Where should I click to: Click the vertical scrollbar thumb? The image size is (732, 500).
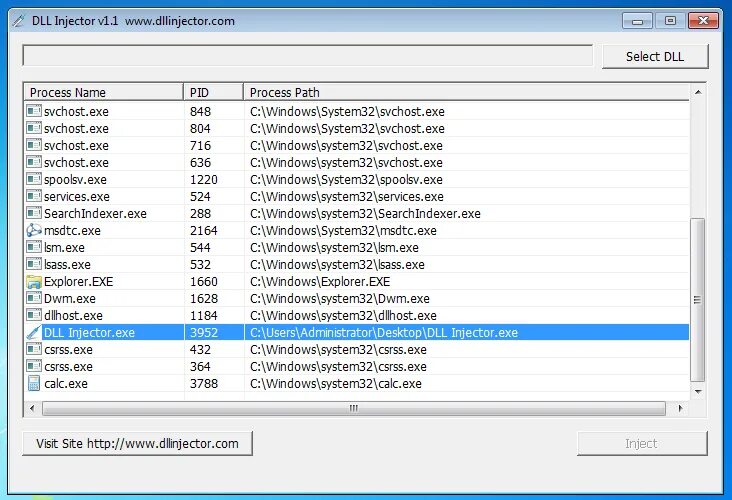(697, 300)
